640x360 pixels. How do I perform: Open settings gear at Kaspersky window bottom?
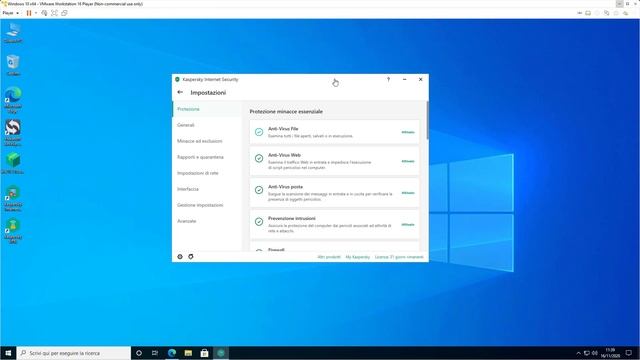(x=180, y=257)
